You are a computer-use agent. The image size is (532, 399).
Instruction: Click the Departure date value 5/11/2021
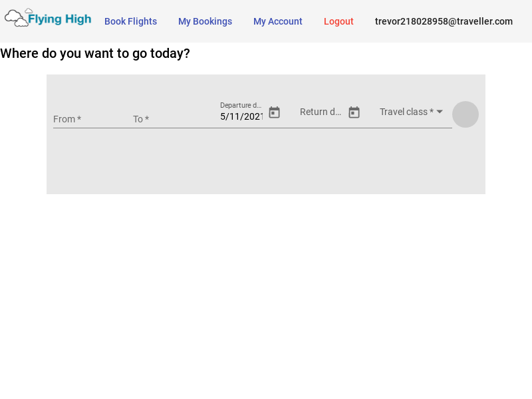(241, 116)
